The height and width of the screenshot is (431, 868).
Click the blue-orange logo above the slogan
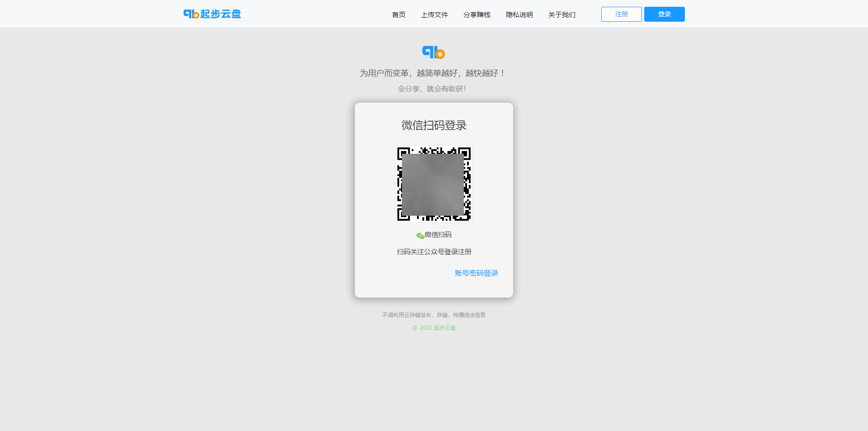434,52
